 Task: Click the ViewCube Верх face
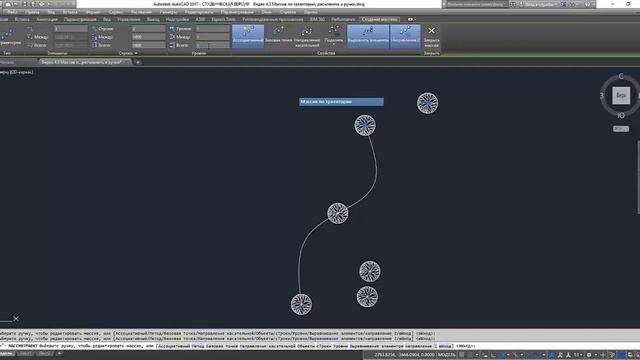click(621, 96)
